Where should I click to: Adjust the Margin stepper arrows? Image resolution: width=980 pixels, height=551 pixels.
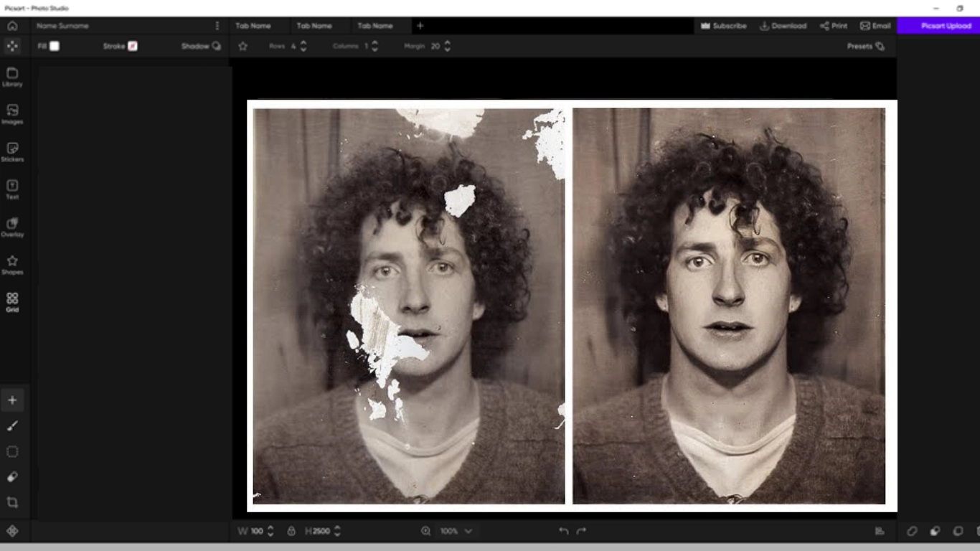pyautogui.click(x=448, y=46)
